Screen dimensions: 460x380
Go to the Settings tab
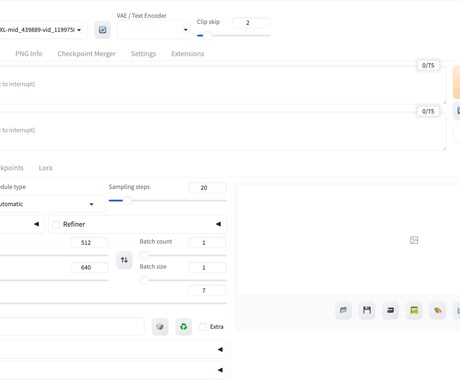(143, 54)
